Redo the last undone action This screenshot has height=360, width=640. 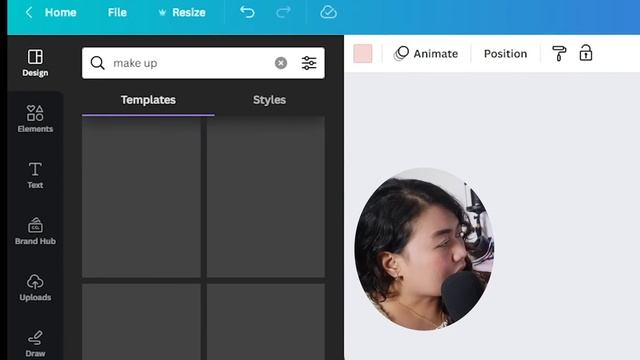pos(283,12)
